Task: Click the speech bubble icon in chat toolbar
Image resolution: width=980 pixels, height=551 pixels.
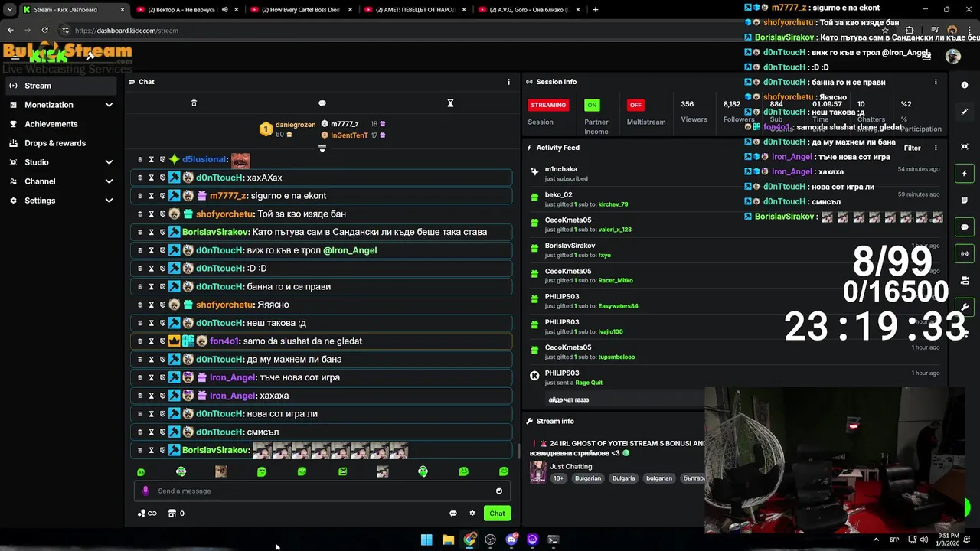Action: click(322, 103)
